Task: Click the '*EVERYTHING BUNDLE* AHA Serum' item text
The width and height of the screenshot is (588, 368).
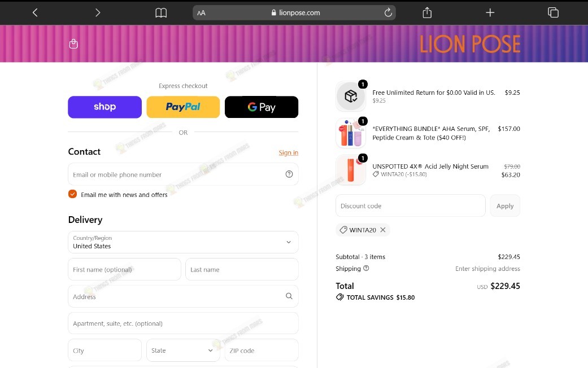Action: pyautogui.click(x=431, y=133)
